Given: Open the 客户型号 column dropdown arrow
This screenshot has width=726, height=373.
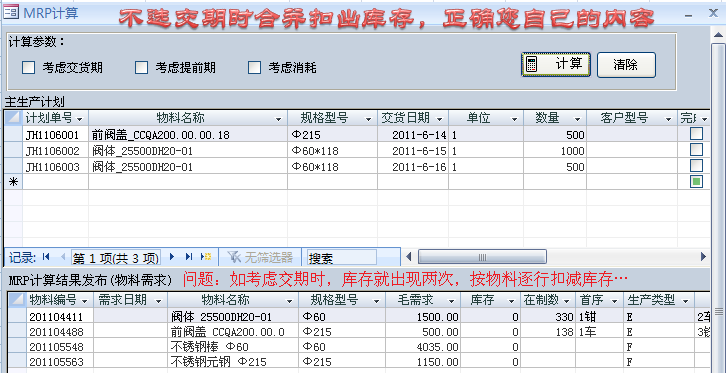Looking at the screenshot, I should [x=668, y=119].
